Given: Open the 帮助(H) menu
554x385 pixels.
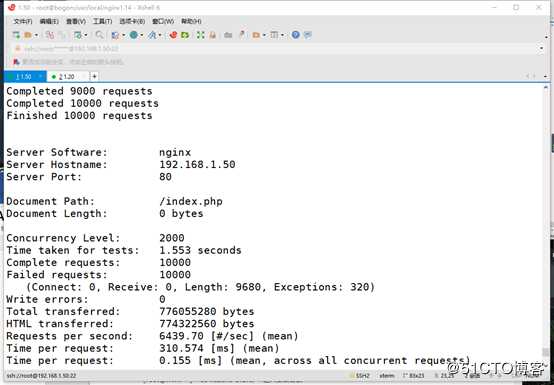Looking at the screenshot, I should pos(191,21).
